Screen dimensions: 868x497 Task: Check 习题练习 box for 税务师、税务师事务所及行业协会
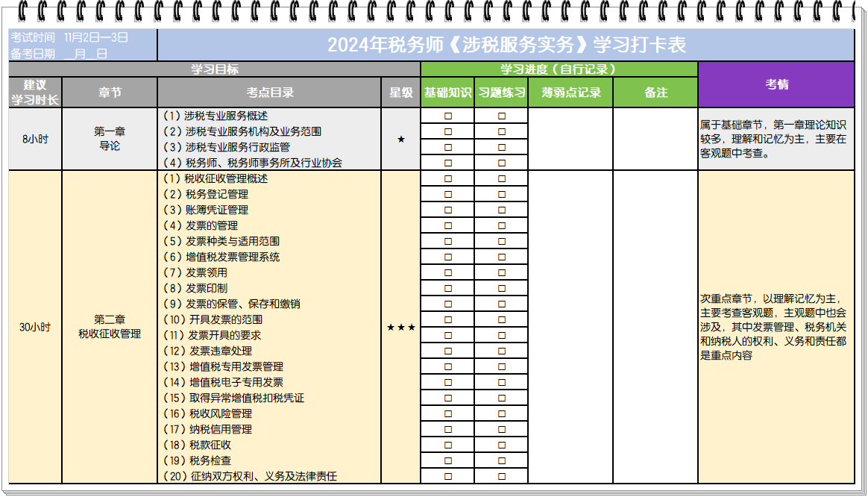502,163
